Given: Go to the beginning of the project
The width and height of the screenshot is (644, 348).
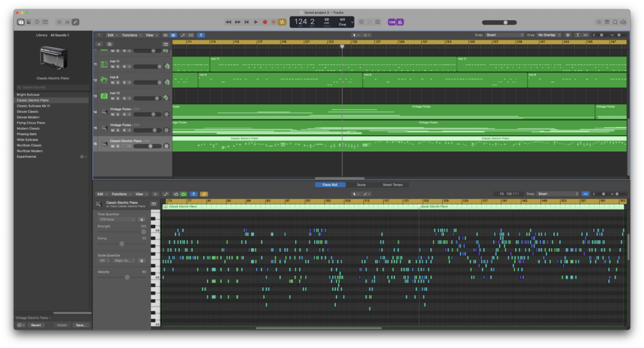Looking at the screenshot, I should [247, 22].
